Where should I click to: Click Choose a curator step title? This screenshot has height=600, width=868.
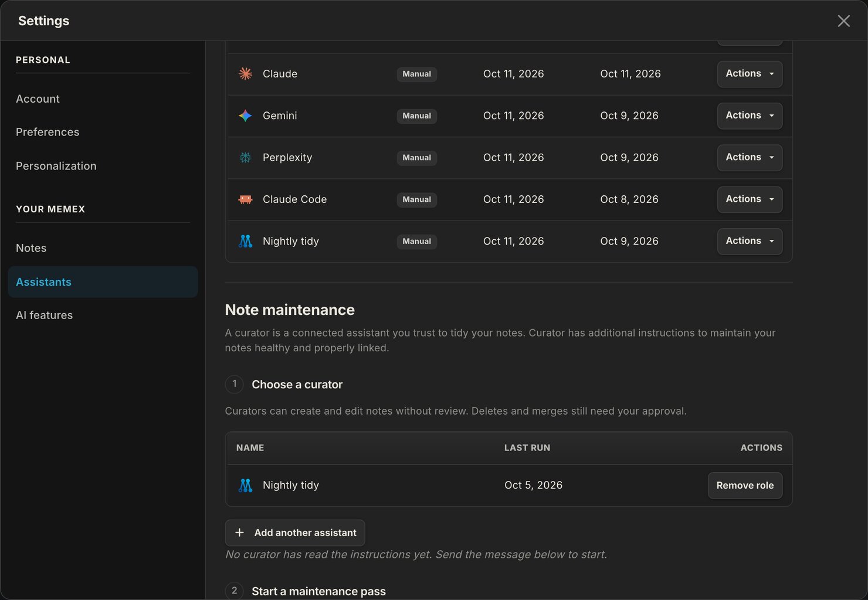click(x=297, y=385)
